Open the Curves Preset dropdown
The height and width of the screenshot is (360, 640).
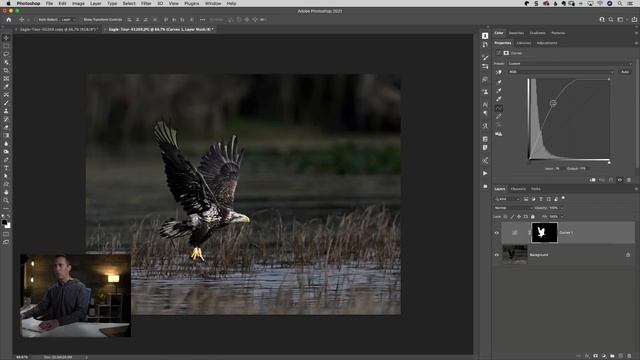570,64
